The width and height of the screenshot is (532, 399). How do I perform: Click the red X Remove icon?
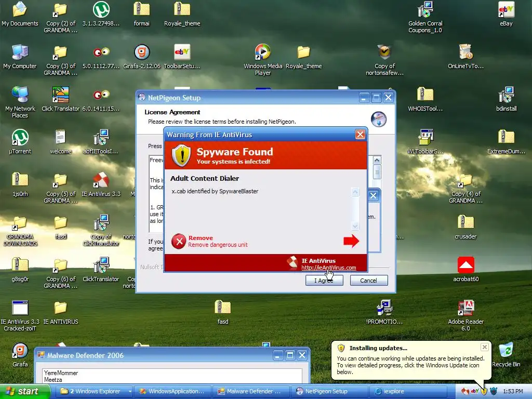(x=179, y=241)
